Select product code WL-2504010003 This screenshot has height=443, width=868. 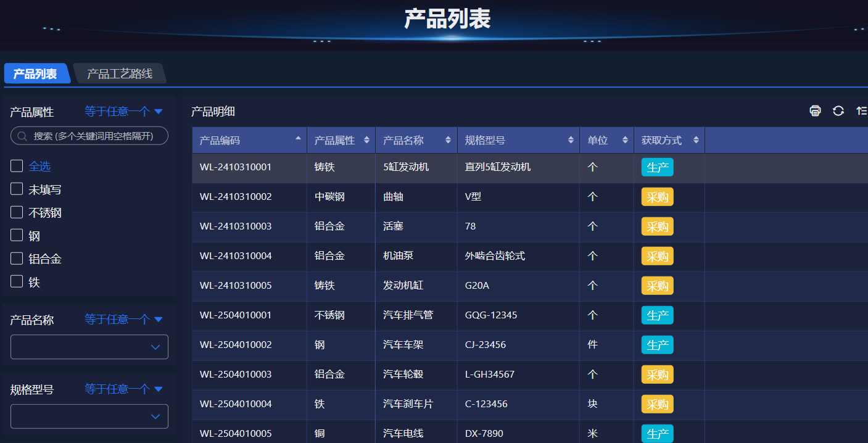click(x=236, y=375)
